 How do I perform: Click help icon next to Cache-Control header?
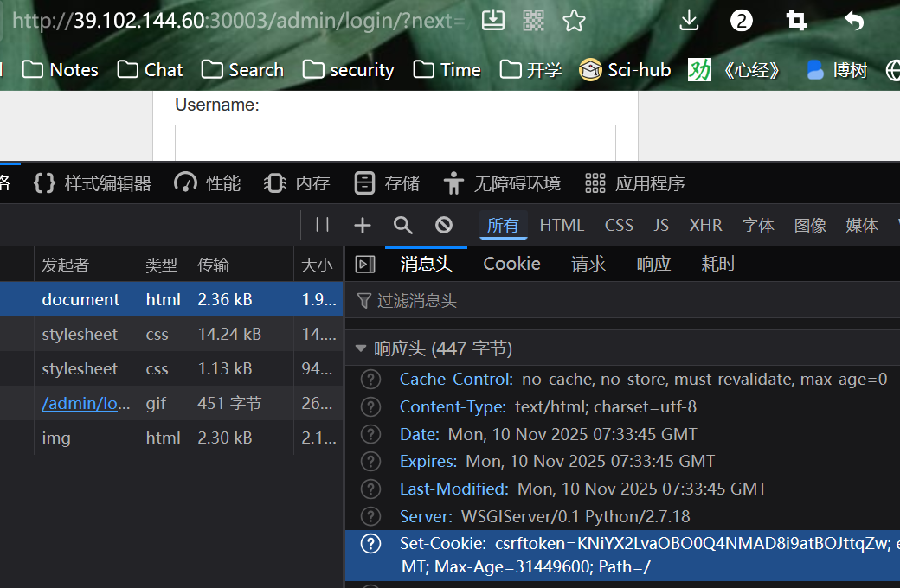pos(370,379)
